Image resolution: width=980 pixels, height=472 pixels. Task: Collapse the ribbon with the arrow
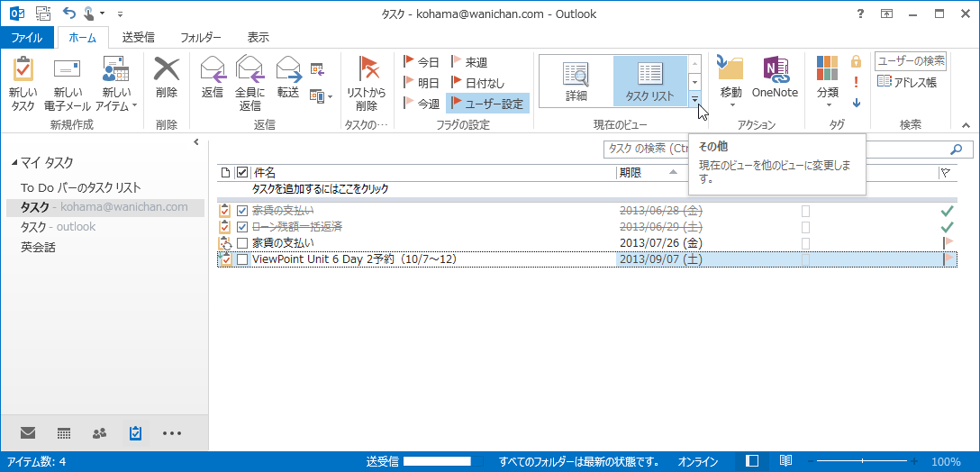point(966,125)
